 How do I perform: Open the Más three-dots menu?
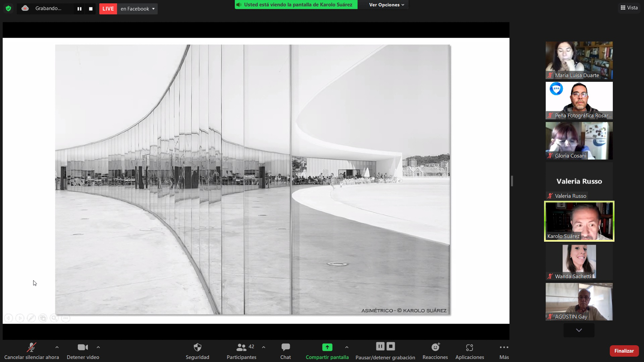coord(504,351)
